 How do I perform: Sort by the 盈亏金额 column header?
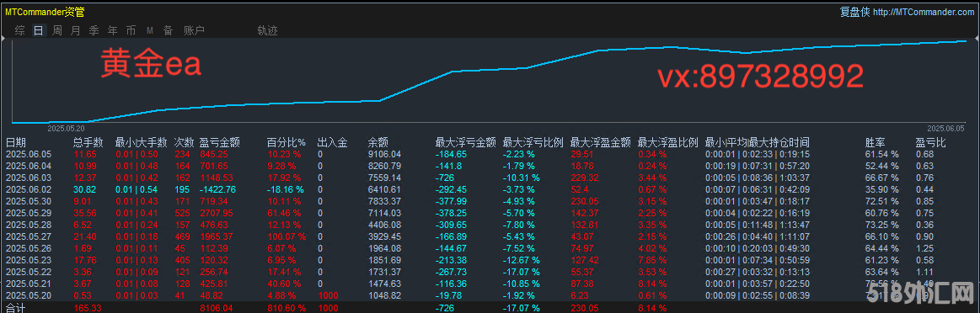(219, 143)
